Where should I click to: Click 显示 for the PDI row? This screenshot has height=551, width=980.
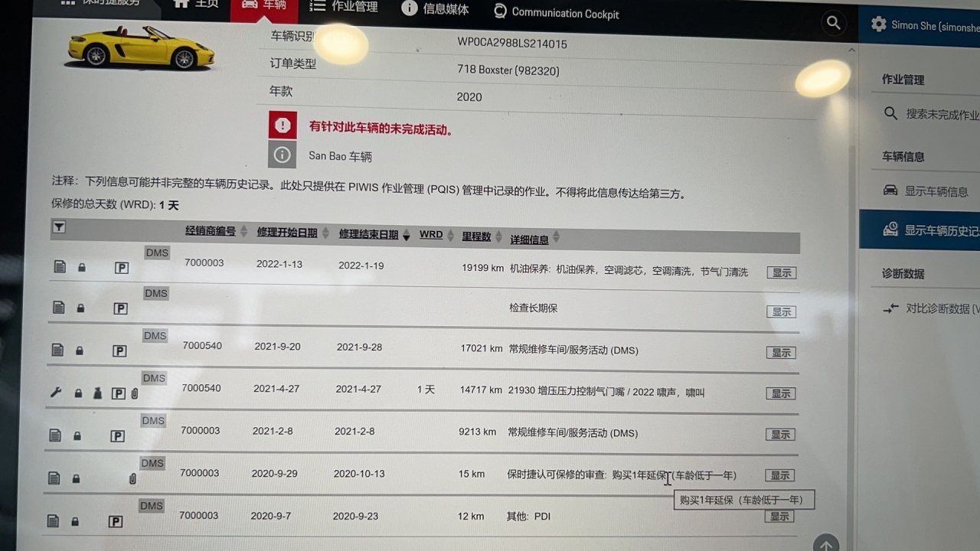point(779,517)
